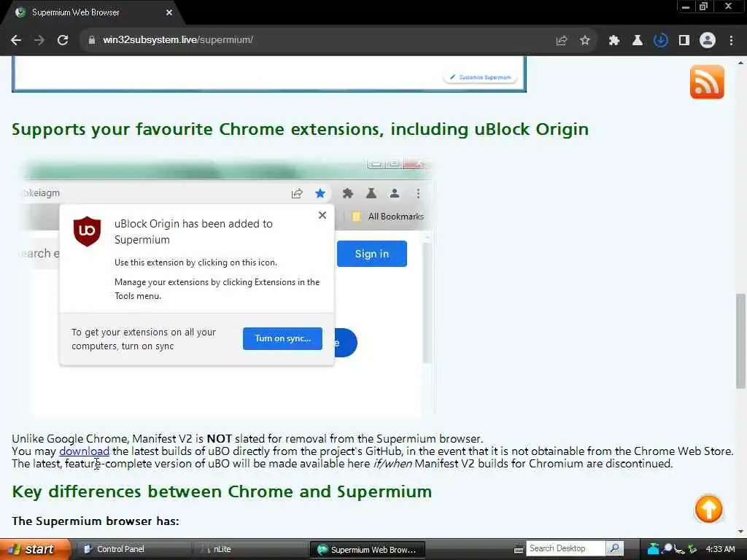Viewport: 747px width, 560px height.
Task: Select the Supermium Web Browser tab
Action: coord(93,13)
